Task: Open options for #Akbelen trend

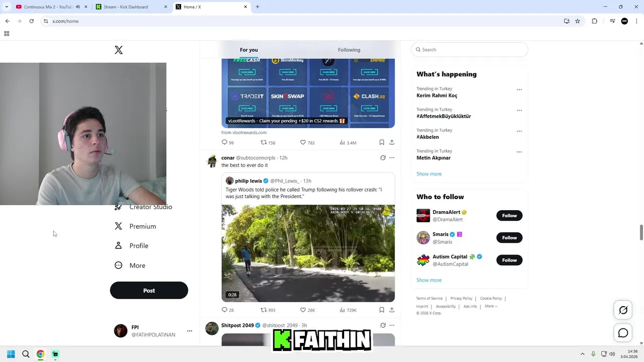Action: click(519, 131)
